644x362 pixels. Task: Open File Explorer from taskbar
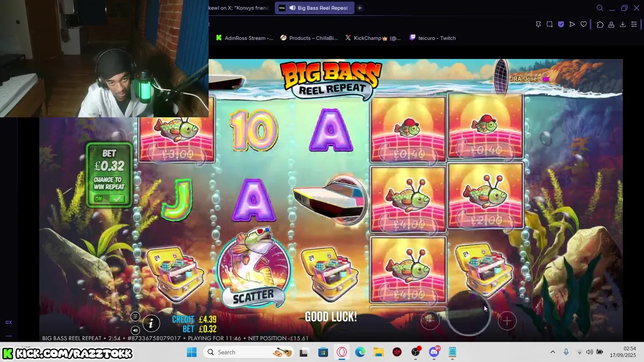[378, 352]
